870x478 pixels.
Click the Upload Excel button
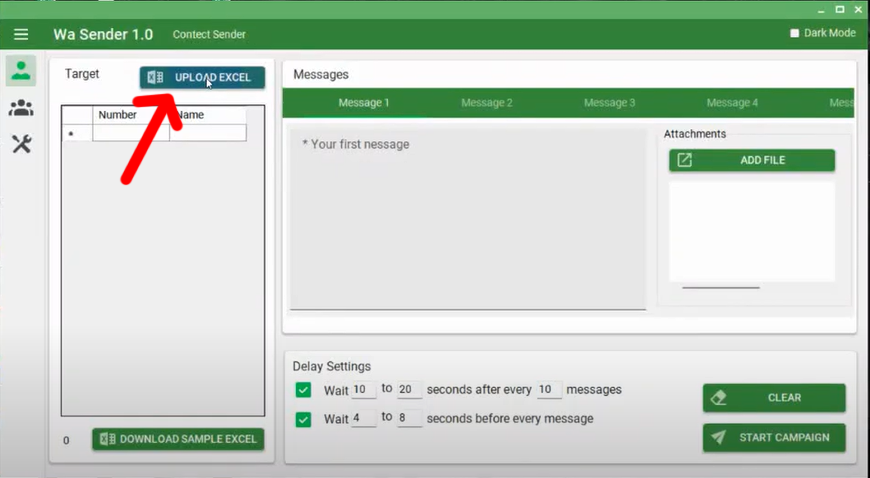(x=203, y=78)
